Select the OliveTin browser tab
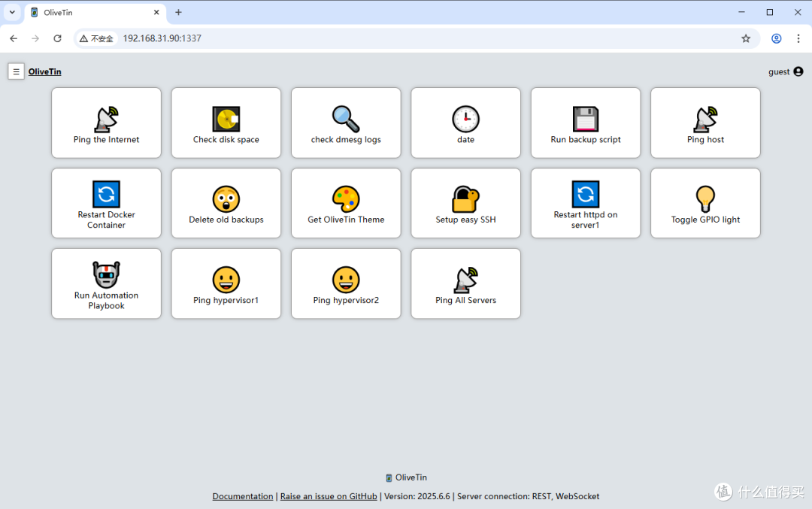Viewport: 812px width, 509px height. coord(94,13)
